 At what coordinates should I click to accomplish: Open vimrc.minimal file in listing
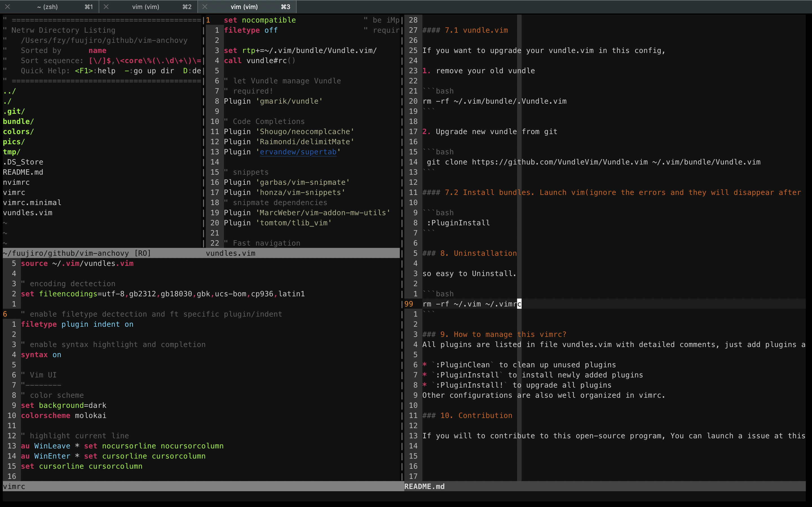(32, 203)
